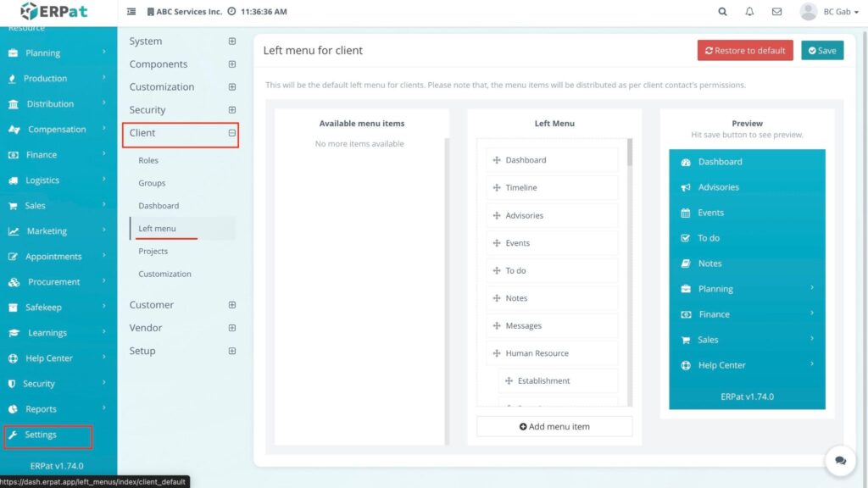This screenshot has width=868, height=488.
Task: Collapse the Client settings section
Action: click(232, 133)
